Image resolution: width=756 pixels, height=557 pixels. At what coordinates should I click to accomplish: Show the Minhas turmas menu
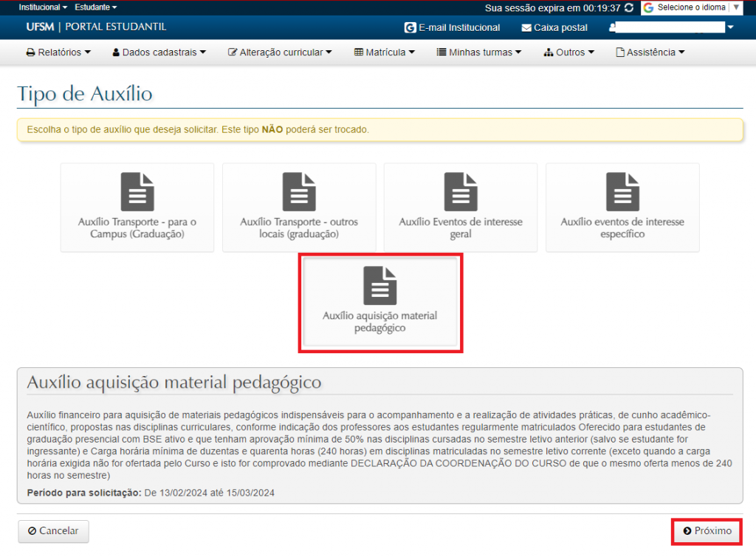[x=479, y=52]
